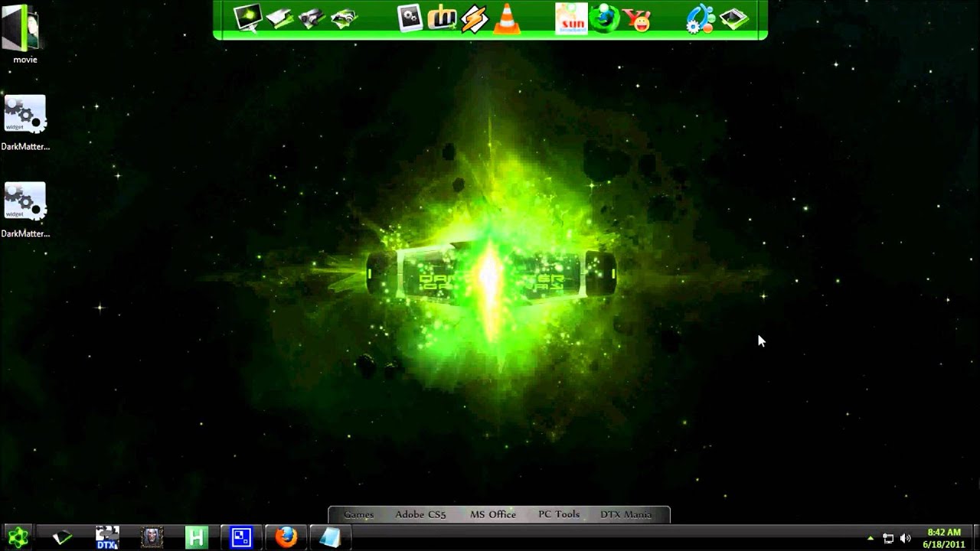The width and height of the screenshot is (980, 551).
Task: Click the green diamond taskbar icon
Action: 63,537
